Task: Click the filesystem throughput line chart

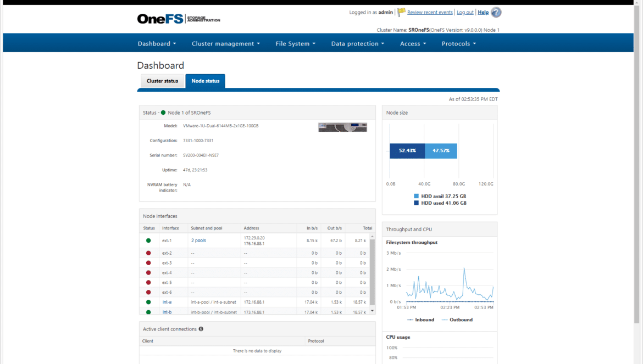Action: click(450, 278)
